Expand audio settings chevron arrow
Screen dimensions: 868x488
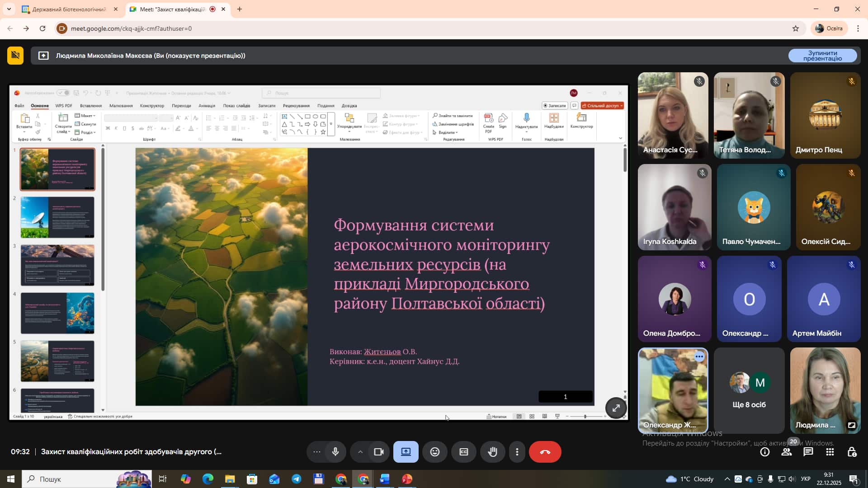click(360, 452)
